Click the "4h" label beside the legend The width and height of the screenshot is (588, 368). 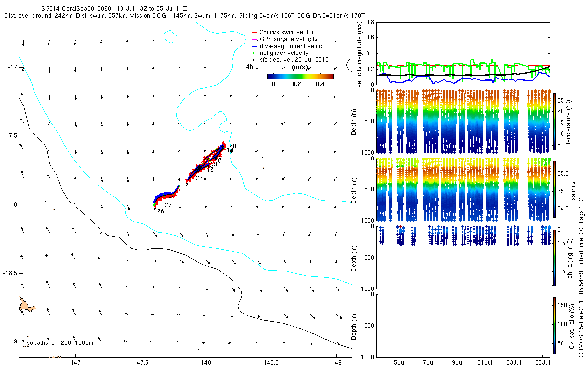coord(249,67)
